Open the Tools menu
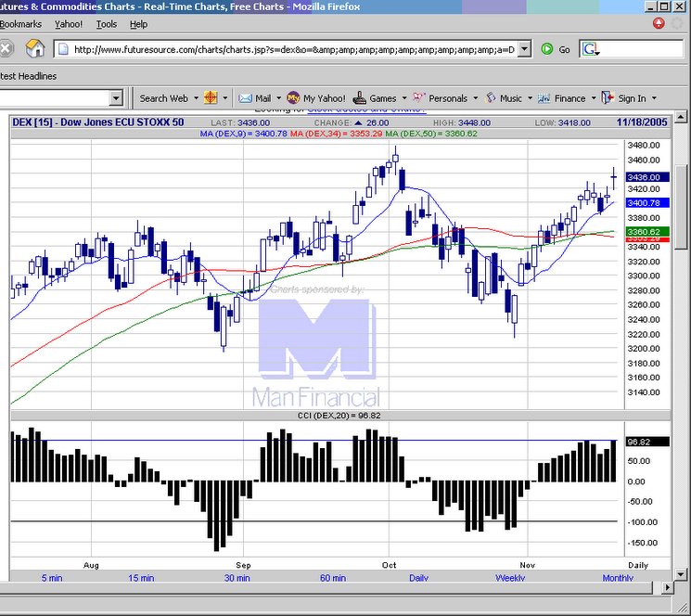The height and width of the screenshot is (616, 691). (x=107, y=24)
